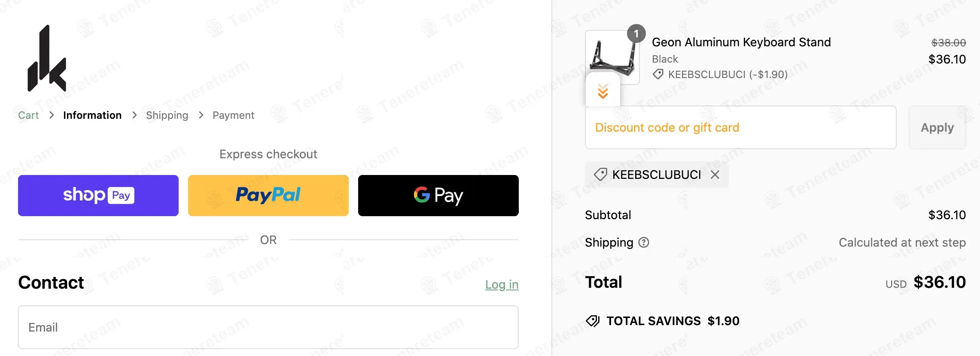This screenshot has height=356, width=980.
Task: Pay with the PayPal button
Action: [268, 196]
